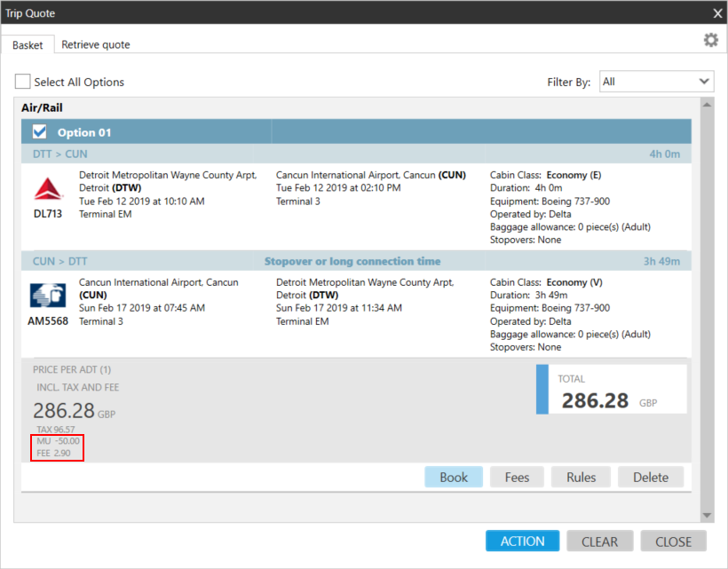Click the blue ACTION button
The height and width of the screenshot is (569, 728).
(522, 541)
